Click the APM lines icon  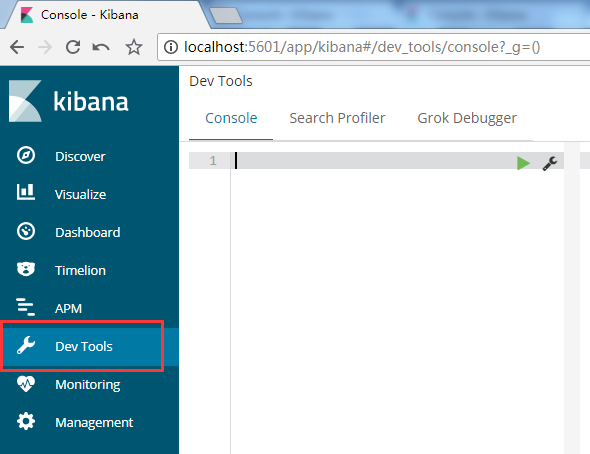tap(26, 307)
